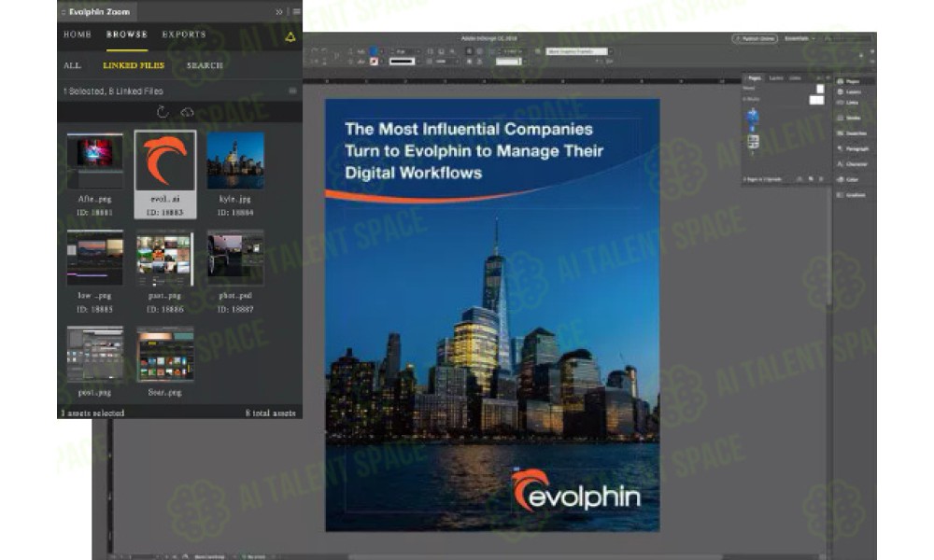
Task: Click the 'ID: 18884' label
Action: coord(235,213)
